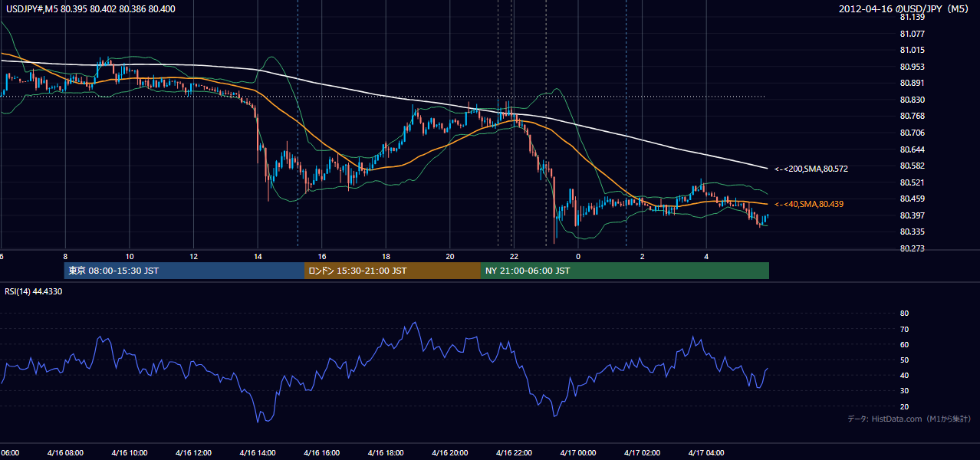Click hour tick 14 under the price chart
The image size is (980, 460).
258,256
